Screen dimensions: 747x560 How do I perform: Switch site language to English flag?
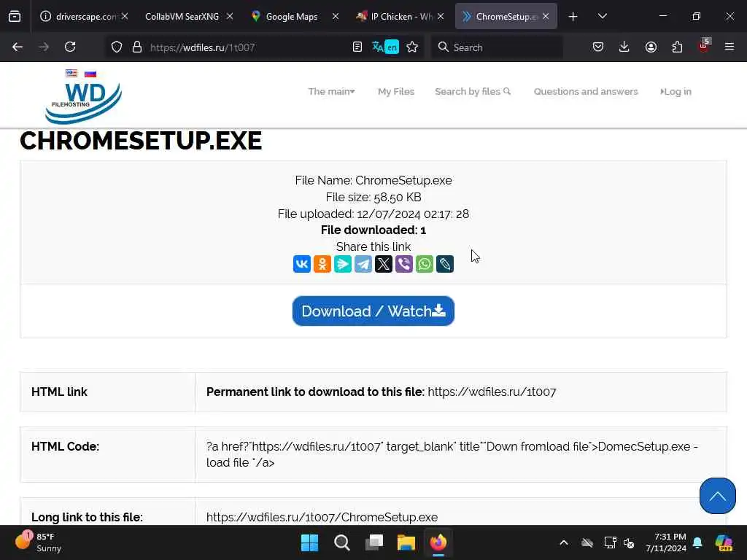[x=71, y=74]
